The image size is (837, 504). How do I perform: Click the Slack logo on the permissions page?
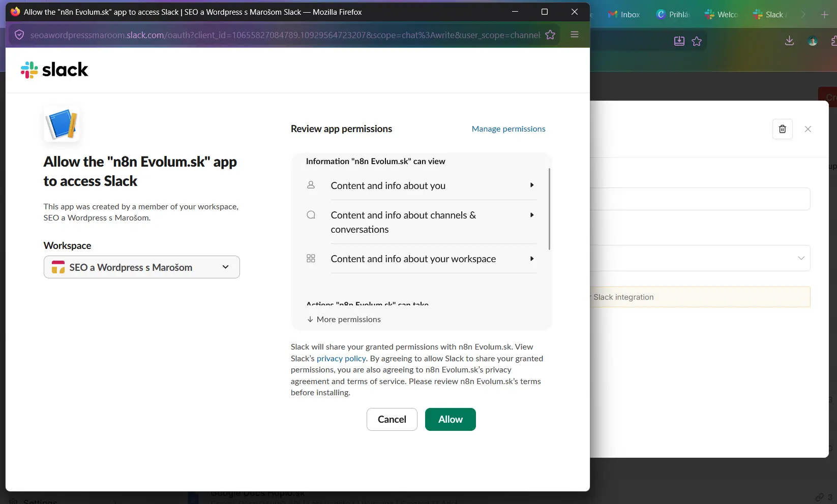(x=54, y=70)
